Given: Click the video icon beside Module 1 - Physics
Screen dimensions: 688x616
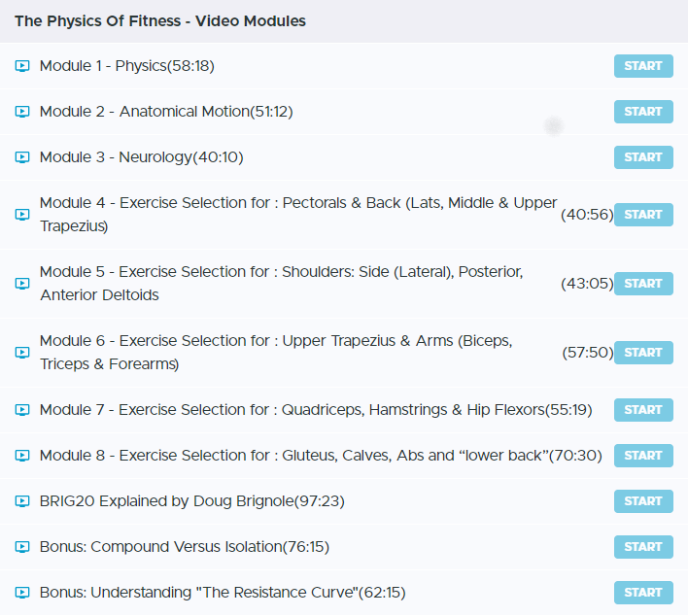Looking at the screenshot, I should click(22, 66).
